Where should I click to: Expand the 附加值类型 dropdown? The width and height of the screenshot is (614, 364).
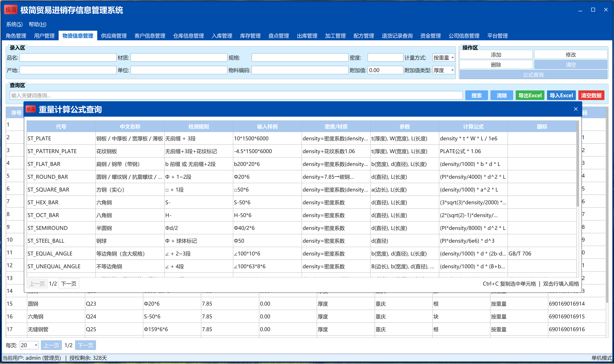444,70
